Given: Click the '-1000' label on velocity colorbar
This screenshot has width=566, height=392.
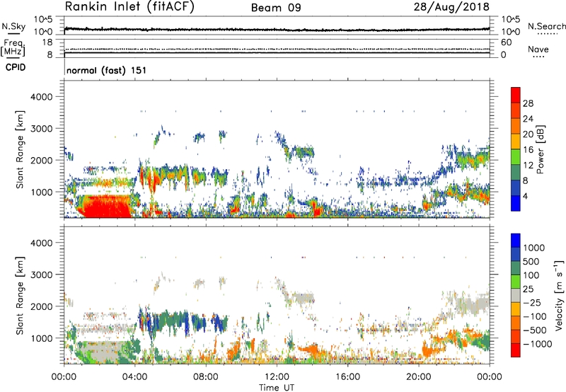Looking at the screenshot, I should (x=537, y=344).
